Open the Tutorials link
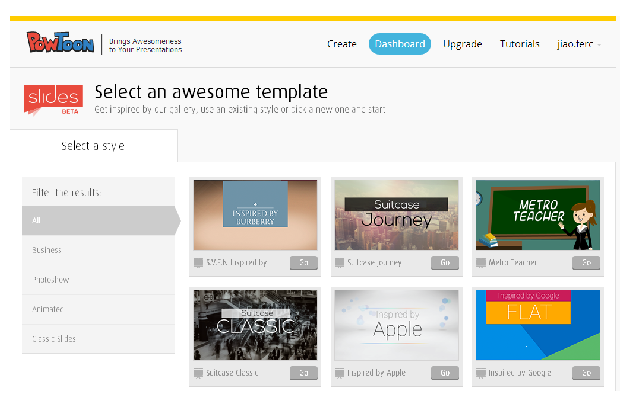The height and width of the screenshot is (402, 635). click(519, 44)
